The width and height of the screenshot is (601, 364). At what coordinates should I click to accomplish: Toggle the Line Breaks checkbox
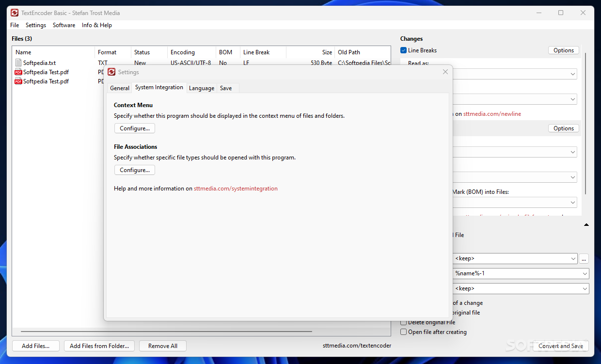point(403,50)
